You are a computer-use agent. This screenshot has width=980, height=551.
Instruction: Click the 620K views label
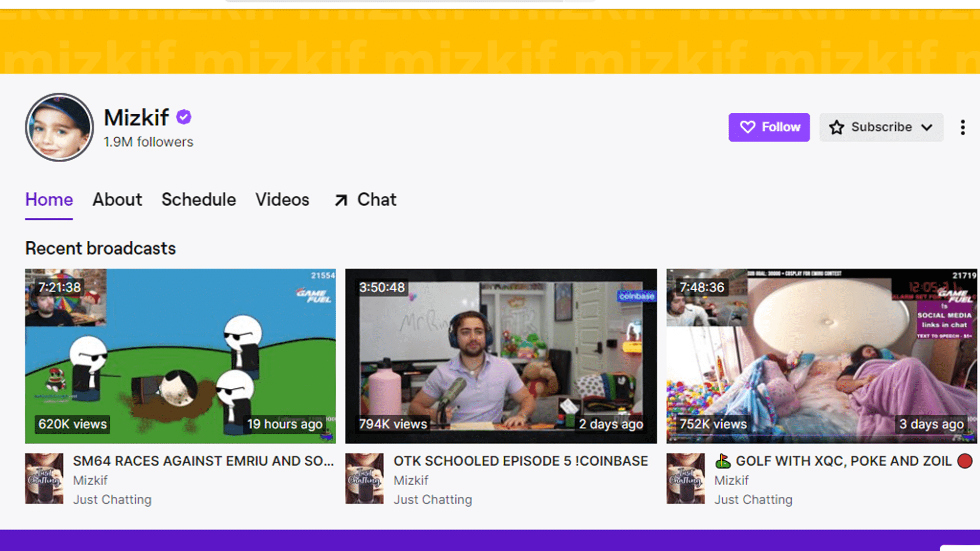pyautogui.click(x=72, y=424)
